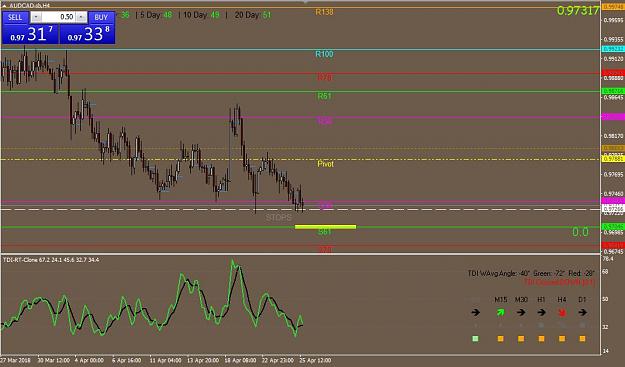
Task: Click the 25 Apr 12:00 time axis label
Action: point(315,360)
